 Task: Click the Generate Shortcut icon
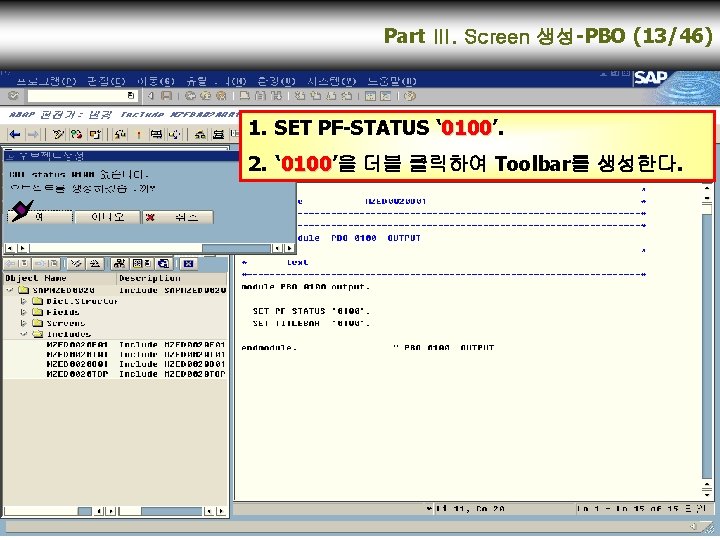click(386, 96)
